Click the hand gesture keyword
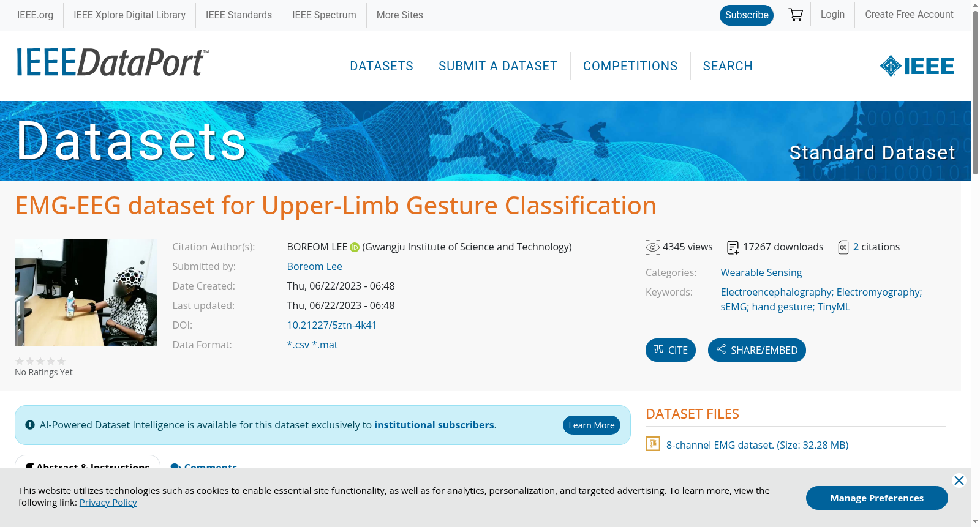 (x=782, y=307)
